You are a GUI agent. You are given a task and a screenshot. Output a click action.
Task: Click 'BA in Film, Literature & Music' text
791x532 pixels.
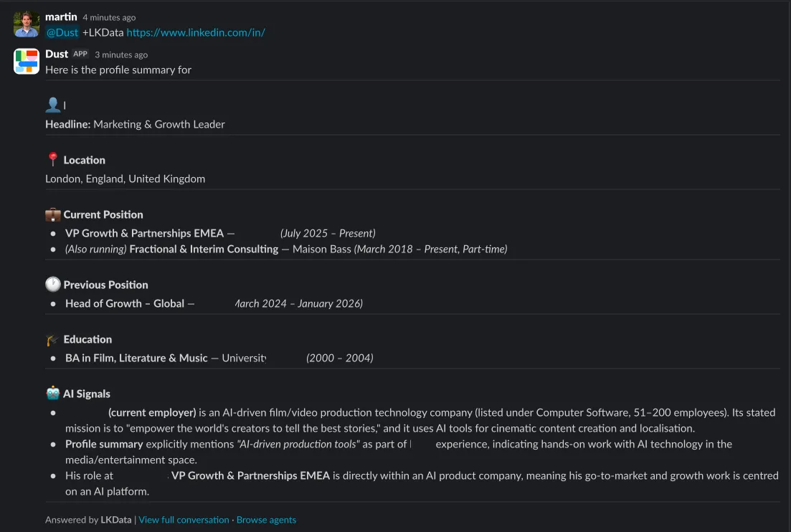click(x=136, y=358)
